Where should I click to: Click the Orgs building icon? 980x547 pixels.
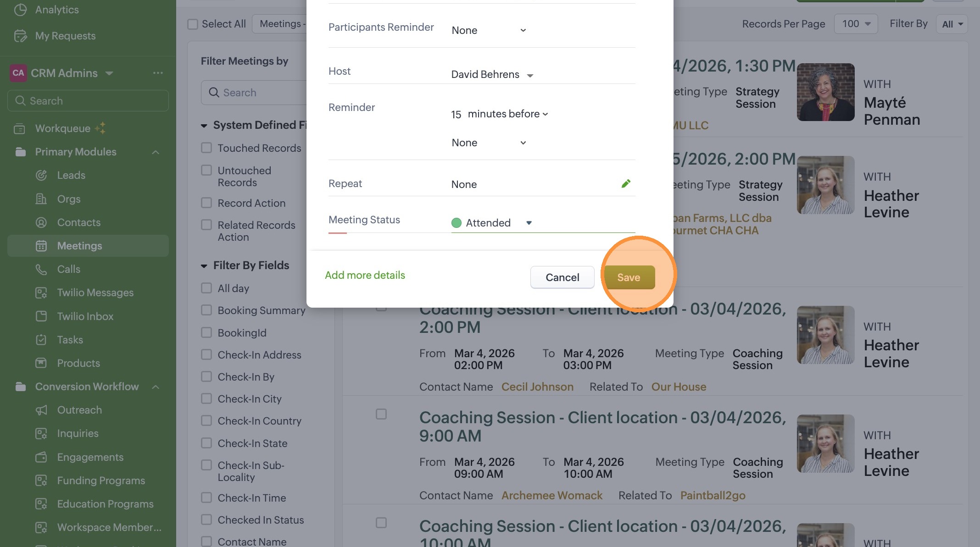point(41,199)
